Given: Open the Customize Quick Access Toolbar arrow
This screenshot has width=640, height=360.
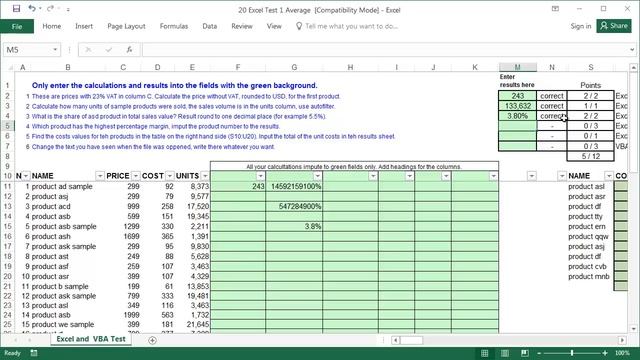Looking at the screenshot, I should (68, 9).
